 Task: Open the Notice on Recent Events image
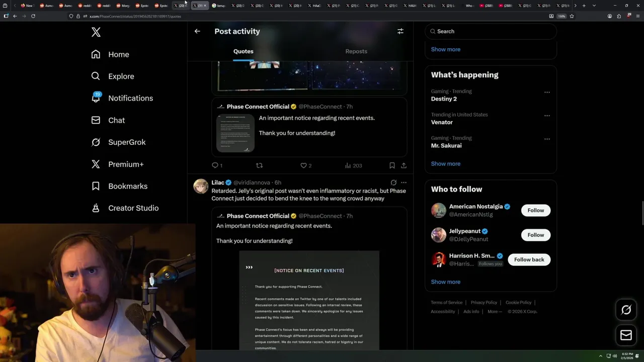(309, 300)
